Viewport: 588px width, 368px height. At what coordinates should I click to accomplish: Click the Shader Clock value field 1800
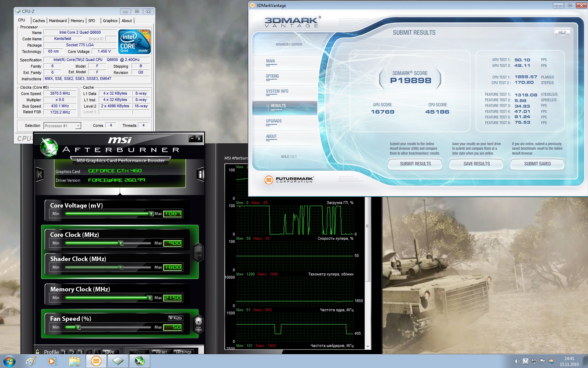pyautogui.click(x=173, y=267)
